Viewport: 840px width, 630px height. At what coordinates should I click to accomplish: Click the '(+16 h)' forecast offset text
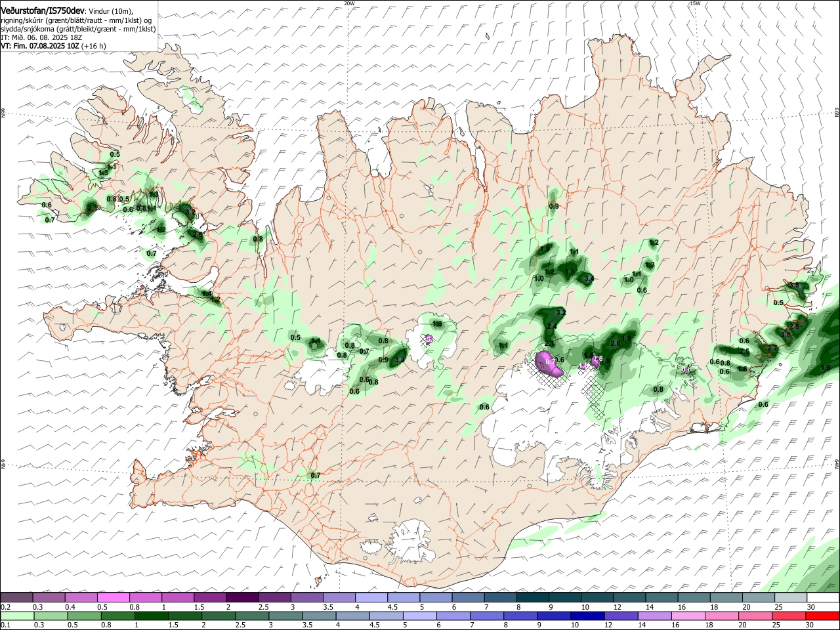[94, 46]
